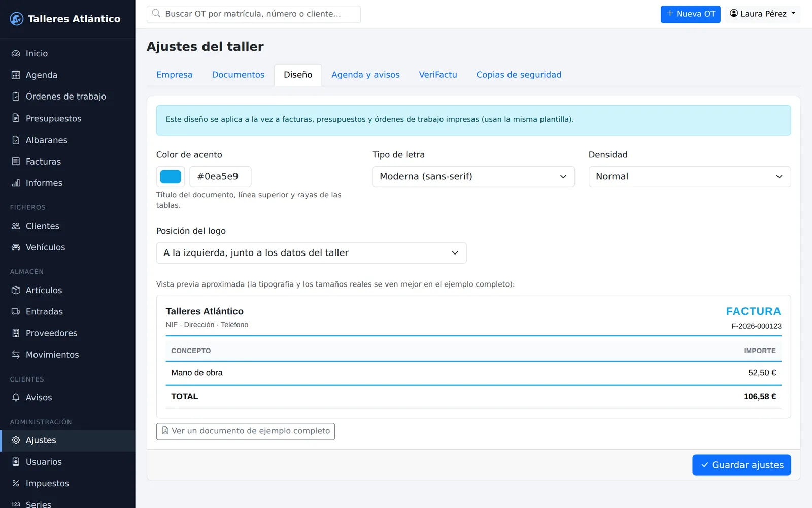The height and width of the screenshot is (508, 812).
Task: Click the Entradas truck icon
Action: [16, 311]
